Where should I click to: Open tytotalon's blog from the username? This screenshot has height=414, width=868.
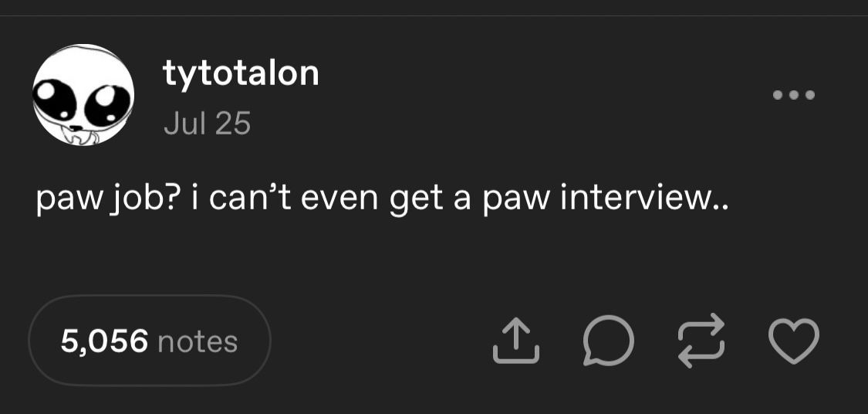pos(241,73)
